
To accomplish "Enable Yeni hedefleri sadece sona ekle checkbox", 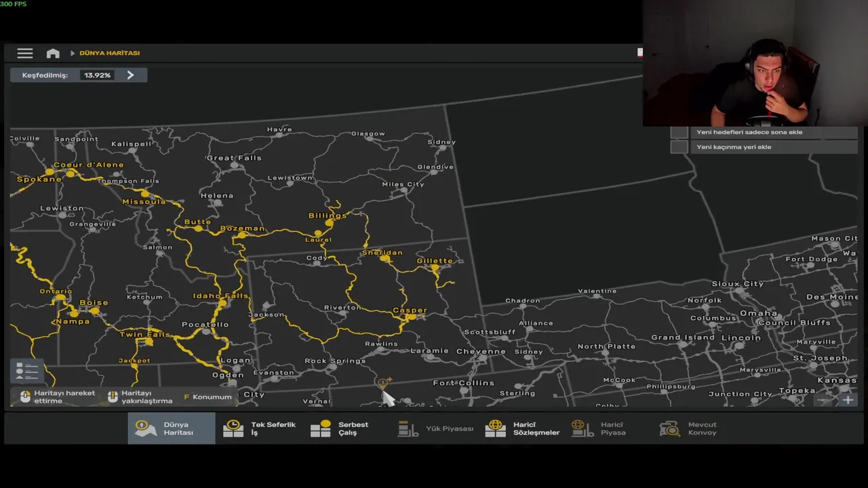I will [x=679, y=132].
